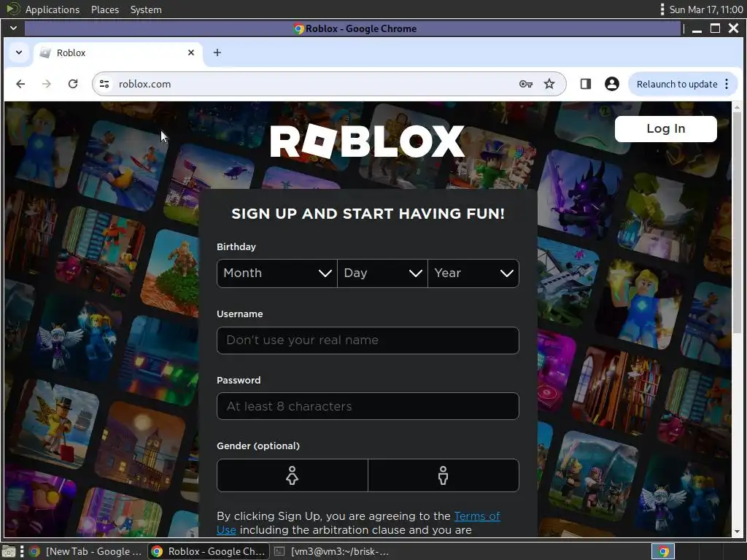The width and height of the screenshot is (747, 560).
Task: Open the Month birthday dropdown
Action: [x=276, y=273]
